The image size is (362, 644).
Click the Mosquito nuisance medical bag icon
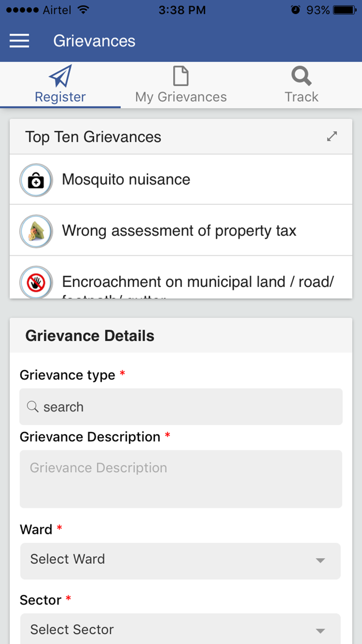point(36,180)
